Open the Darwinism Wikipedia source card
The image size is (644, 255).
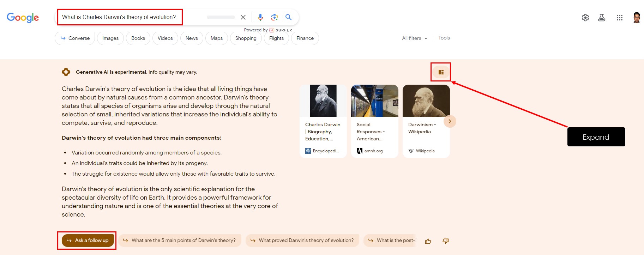tap(426, 121)
